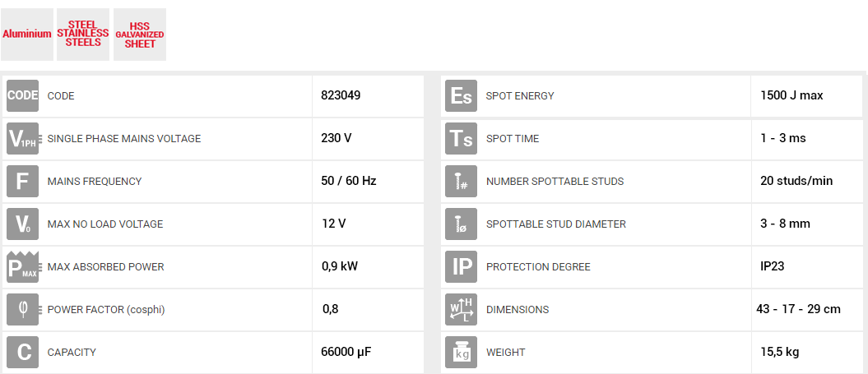Click the 66000 µF capacity value
This screenshot has width=868, height=374.
[346, 352]
